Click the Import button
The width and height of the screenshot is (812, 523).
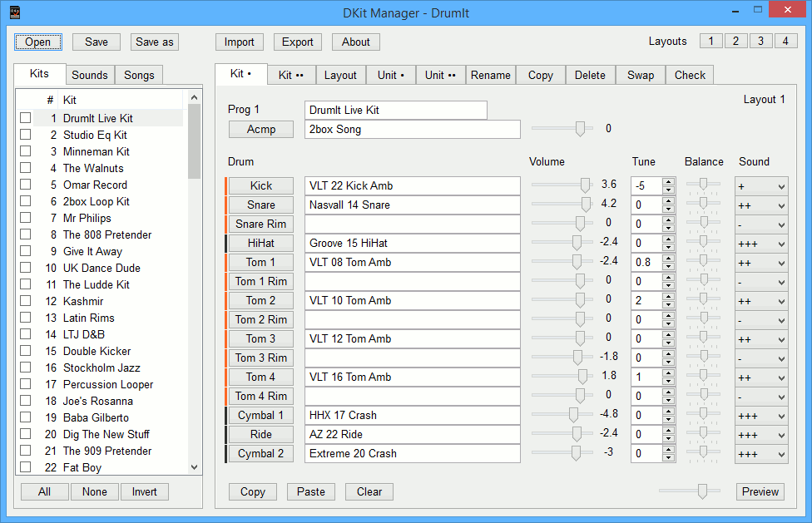240,42
